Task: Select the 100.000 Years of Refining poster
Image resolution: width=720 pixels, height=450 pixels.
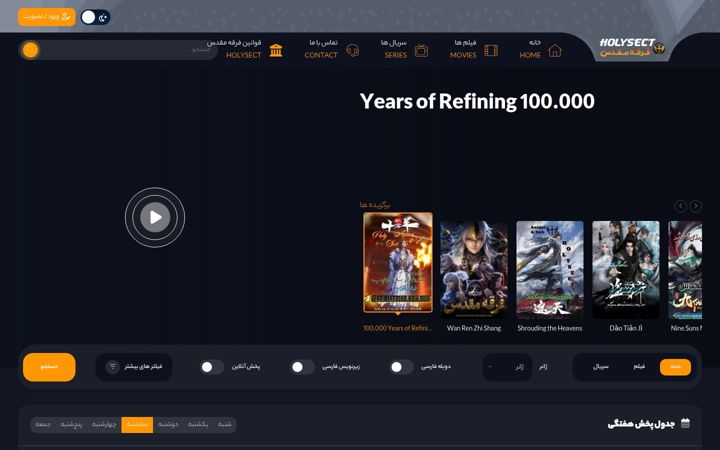Action: [x=398, y=263]
